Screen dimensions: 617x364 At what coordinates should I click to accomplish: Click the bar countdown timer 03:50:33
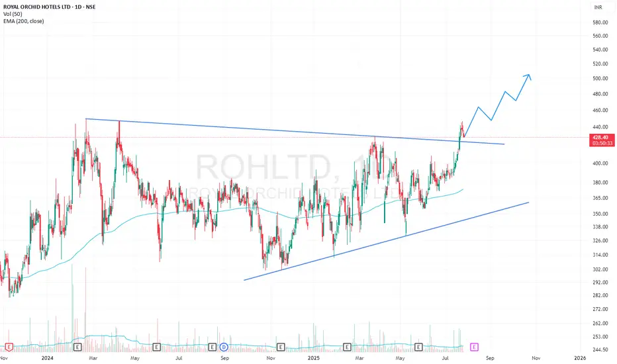[602, 143]
